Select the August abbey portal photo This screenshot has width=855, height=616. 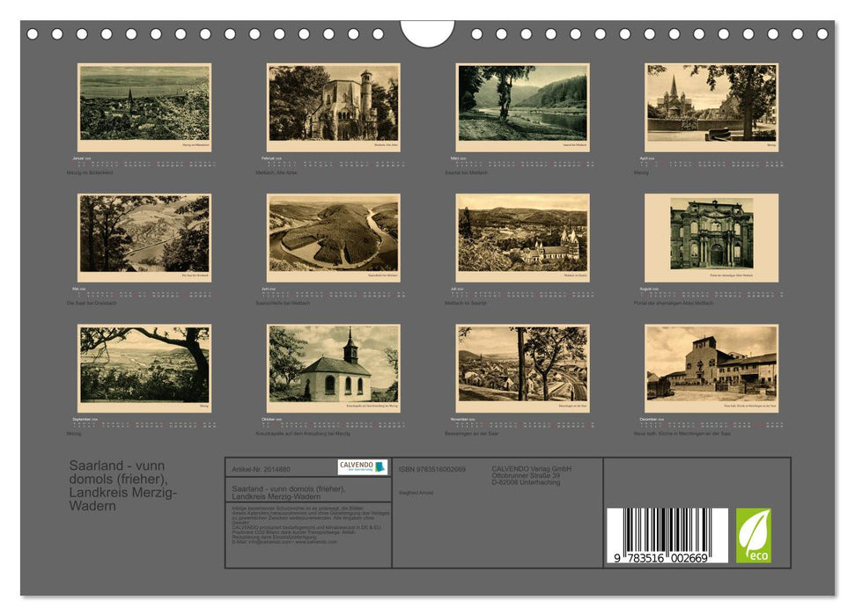click(x=711, y=238)
